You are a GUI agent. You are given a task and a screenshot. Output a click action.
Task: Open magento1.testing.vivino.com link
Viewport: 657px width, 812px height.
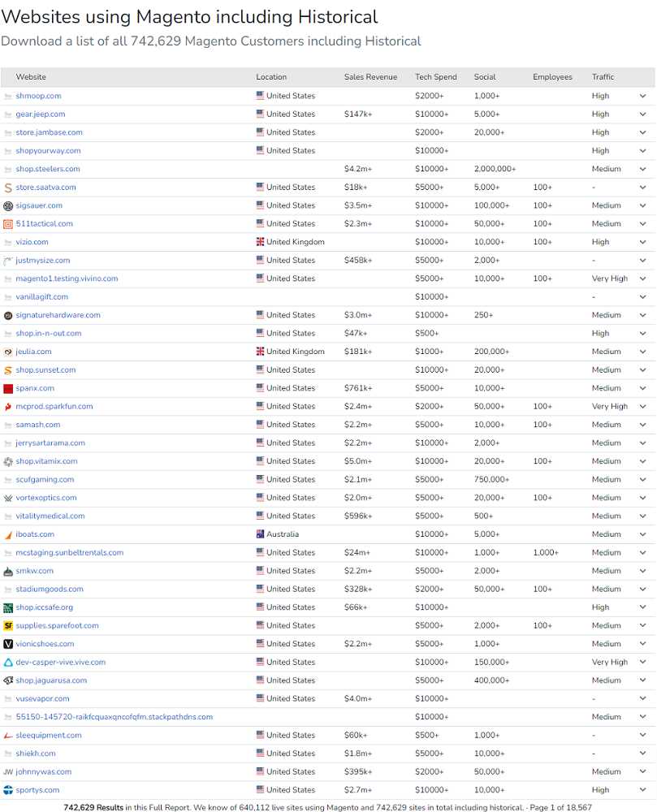[x=67, y=279]
